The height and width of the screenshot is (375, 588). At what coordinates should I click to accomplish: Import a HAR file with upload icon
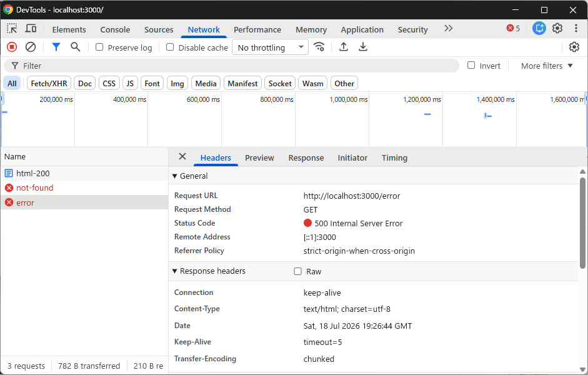pos(344,47)
